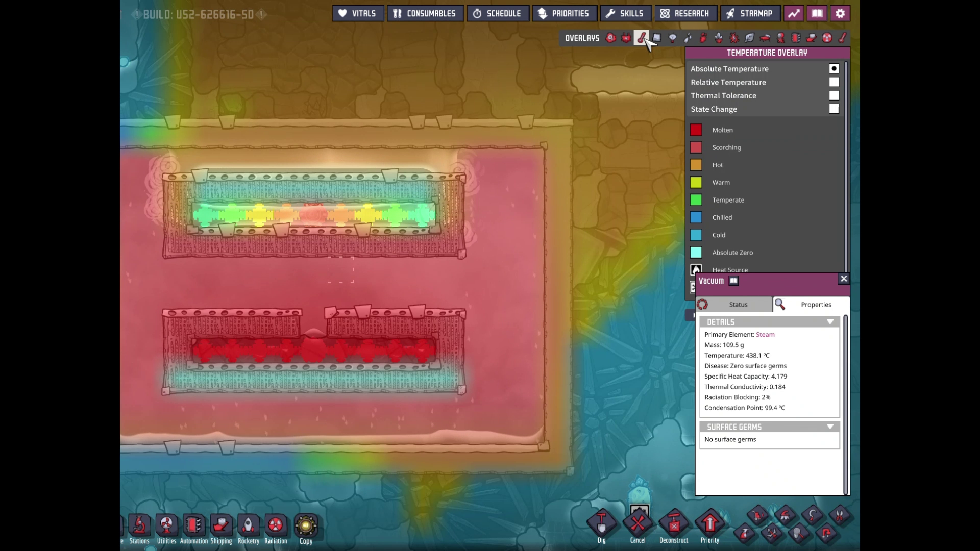This screenshot has height=551, width=980.
Task: Open the Conveyor overlay
Action: (x=812, y=38)
